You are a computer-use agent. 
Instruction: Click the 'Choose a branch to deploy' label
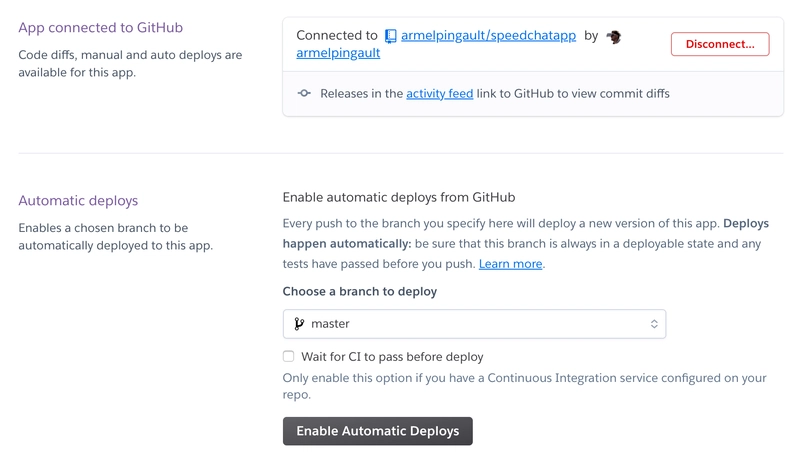(360, 292)
